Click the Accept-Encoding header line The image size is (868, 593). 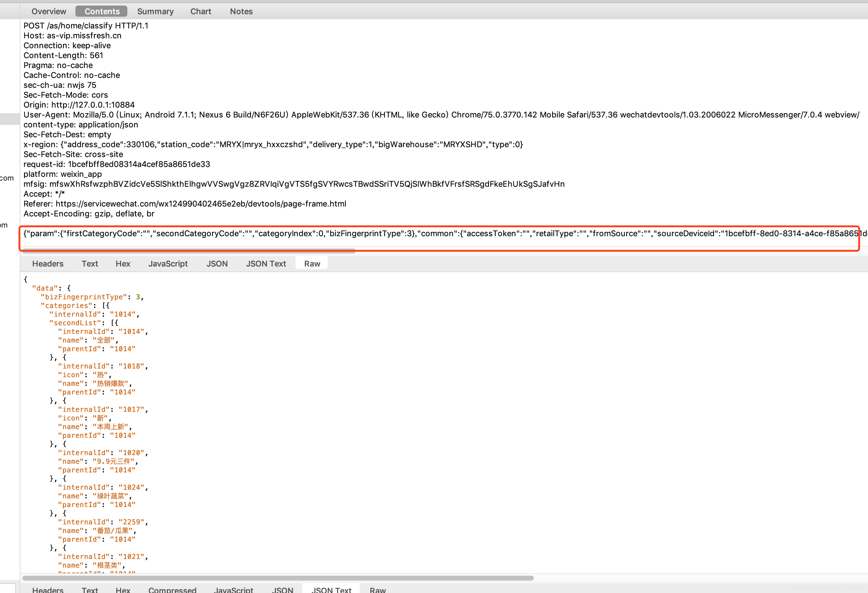[x=89, y=214]
